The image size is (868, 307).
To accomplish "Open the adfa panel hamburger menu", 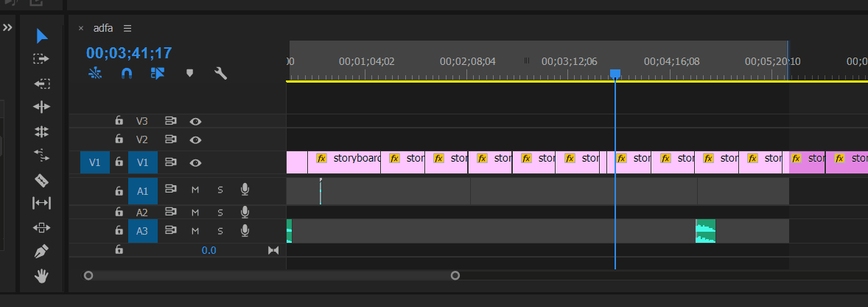I will coord(127,28).
